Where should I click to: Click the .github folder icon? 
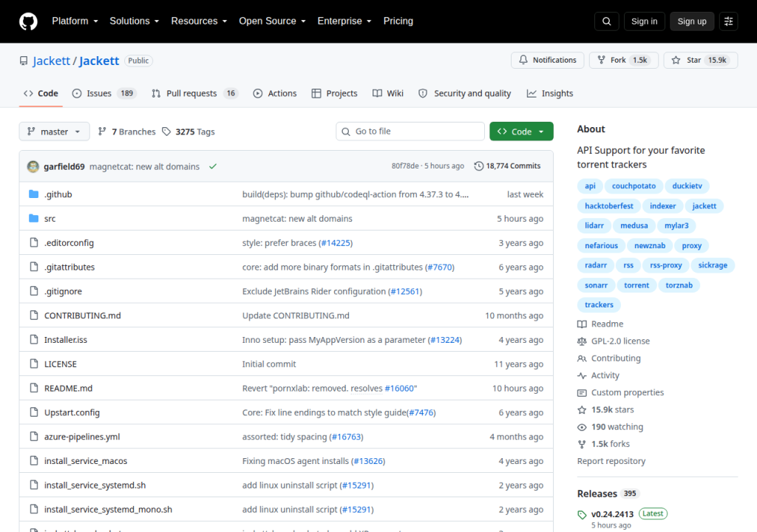click(x=33, y=194)
